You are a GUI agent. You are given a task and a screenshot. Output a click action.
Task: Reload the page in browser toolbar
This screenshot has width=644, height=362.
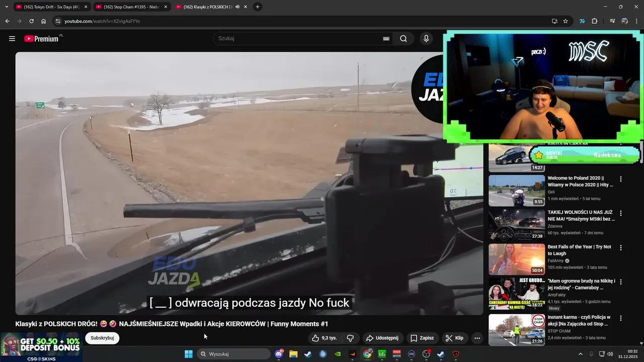click(31, 21)
